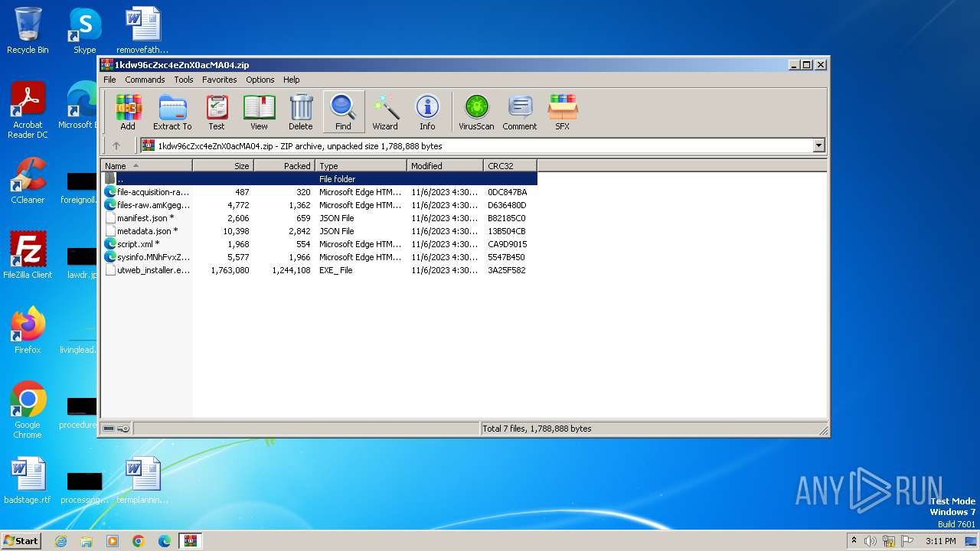980x551 pixels.
Task: Sort by Type column header
Action: pos(361,165)
